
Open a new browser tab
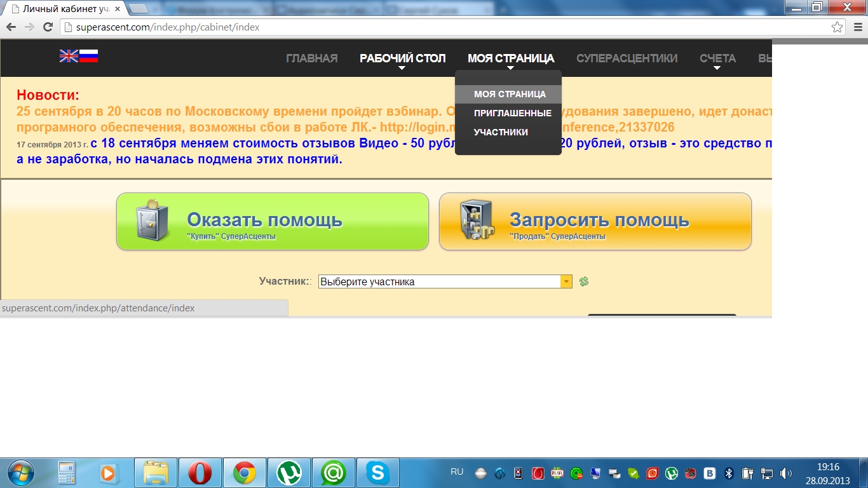tap(138, 8)
